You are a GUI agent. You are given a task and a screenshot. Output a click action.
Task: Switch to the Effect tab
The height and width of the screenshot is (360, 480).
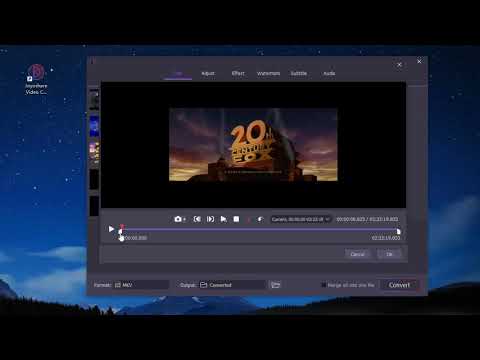click(238, 73)
